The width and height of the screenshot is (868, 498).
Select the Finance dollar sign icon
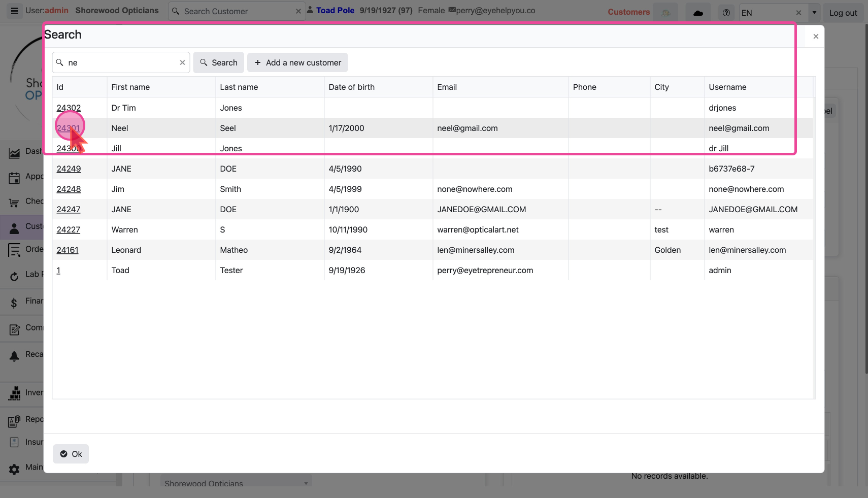click(14, 303)
